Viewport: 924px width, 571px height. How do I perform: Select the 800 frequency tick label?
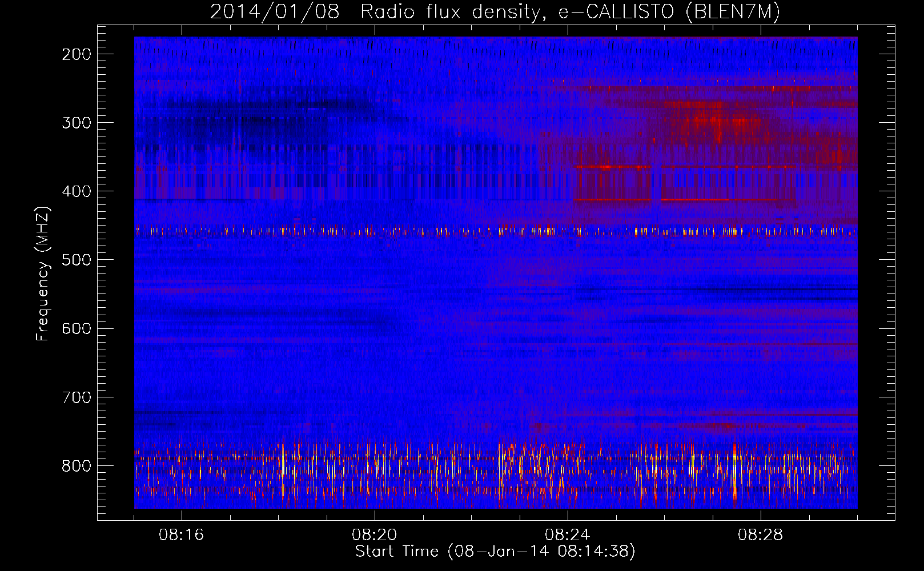tap(77, 465)
